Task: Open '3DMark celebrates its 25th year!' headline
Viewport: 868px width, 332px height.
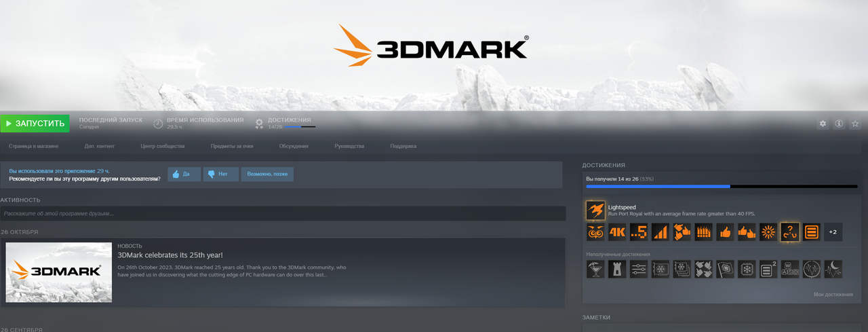Action: pos(170,255)
